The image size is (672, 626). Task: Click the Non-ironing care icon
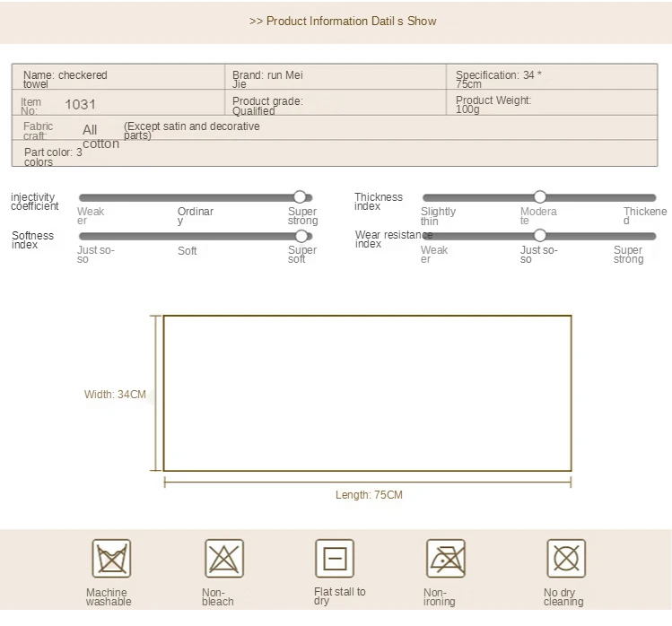pos(446,559)
